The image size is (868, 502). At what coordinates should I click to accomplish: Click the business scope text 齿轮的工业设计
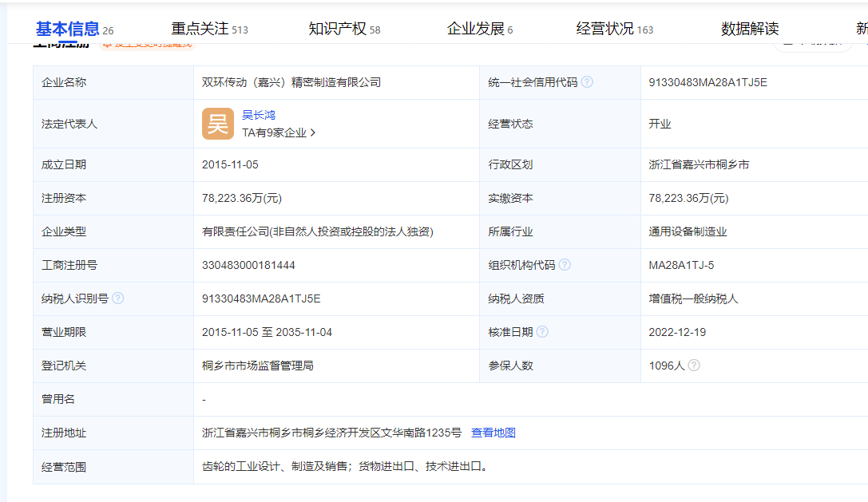coord(241,467)
